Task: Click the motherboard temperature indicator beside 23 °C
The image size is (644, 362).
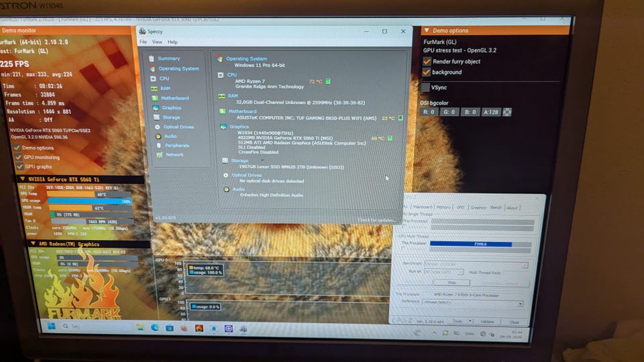Action: pyautogui.click(x=400, y=118)
